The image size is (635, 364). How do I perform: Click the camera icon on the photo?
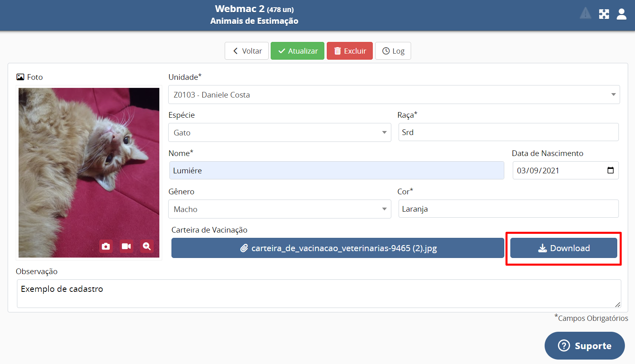click(x=106, y=246)
